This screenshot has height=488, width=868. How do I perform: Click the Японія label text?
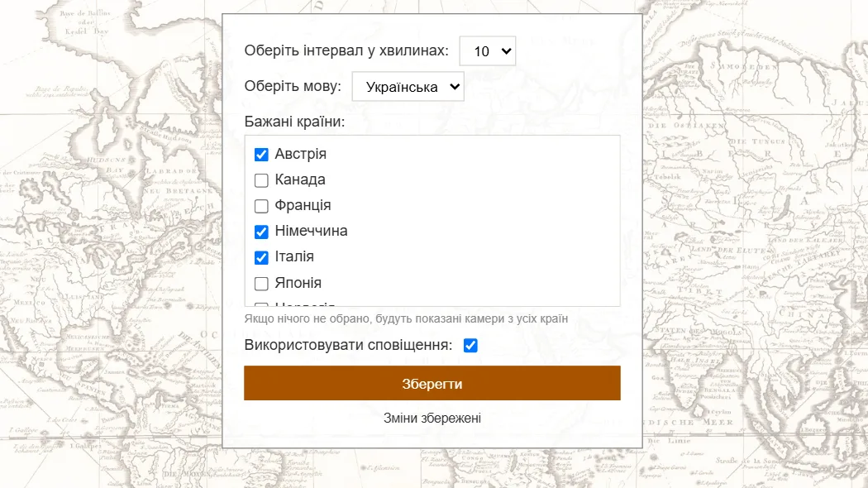[x=298, y=283]
